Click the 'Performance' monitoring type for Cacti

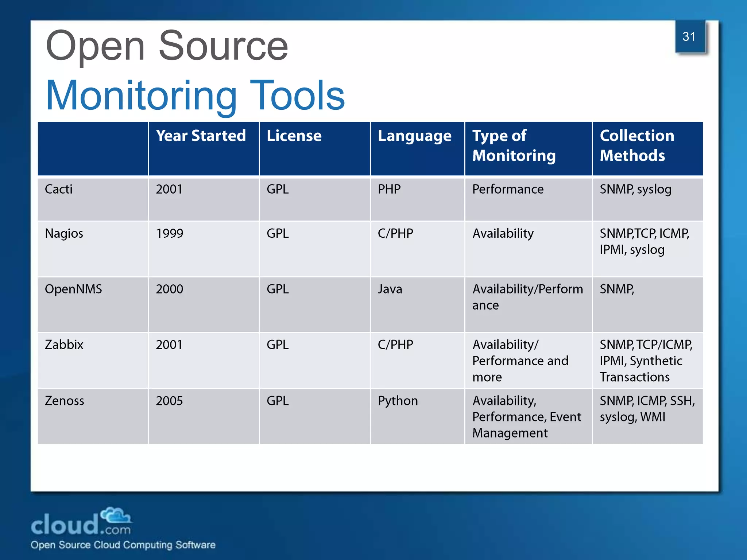[529, 199]
